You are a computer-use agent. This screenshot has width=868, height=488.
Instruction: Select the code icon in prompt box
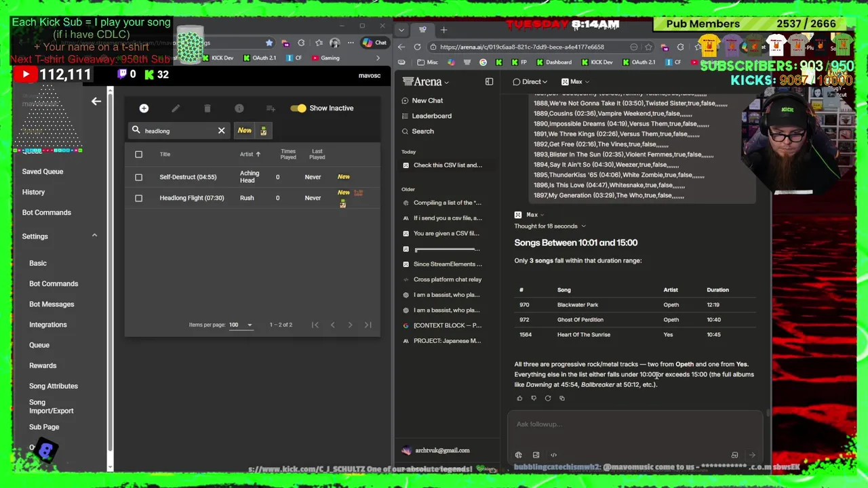[x=553, y=455]
